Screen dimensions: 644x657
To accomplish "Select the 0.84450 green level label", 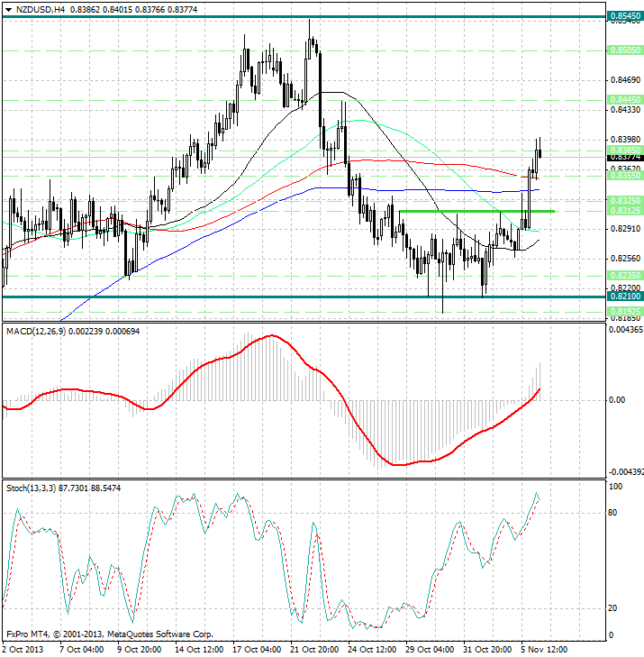I will pyautogui.click(x=624, y=99).
